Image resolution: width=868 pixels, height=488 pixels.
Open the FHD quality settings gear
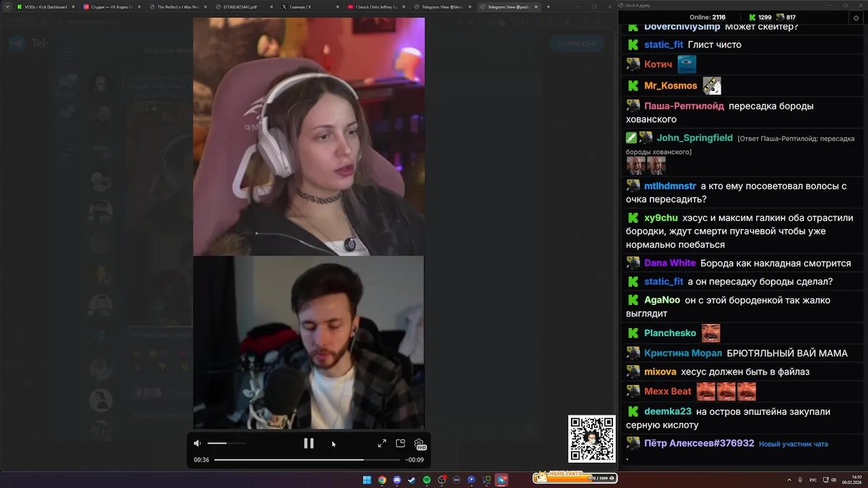tap(419, 444)
